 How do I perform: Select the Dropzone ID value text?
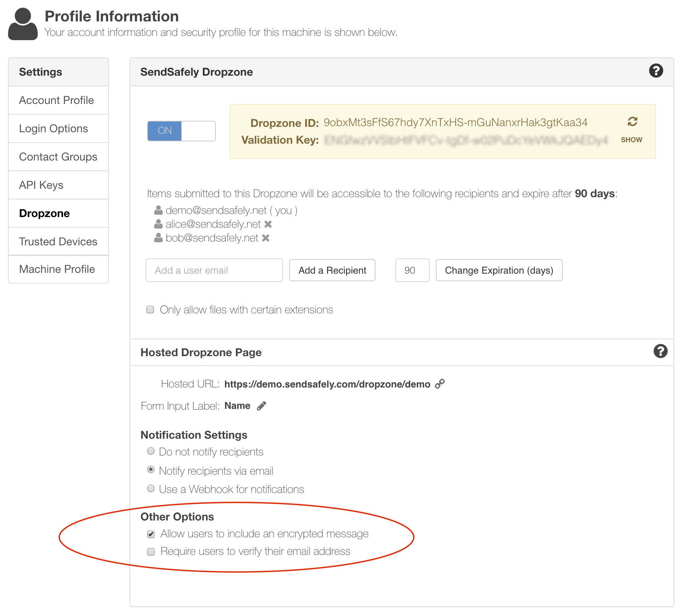[455, 122]
